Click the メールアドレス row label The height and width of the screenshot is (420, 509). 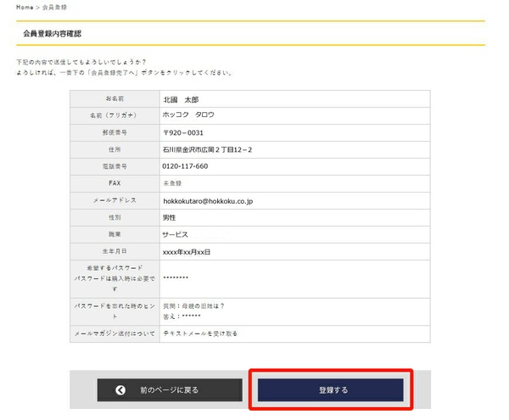115,200
